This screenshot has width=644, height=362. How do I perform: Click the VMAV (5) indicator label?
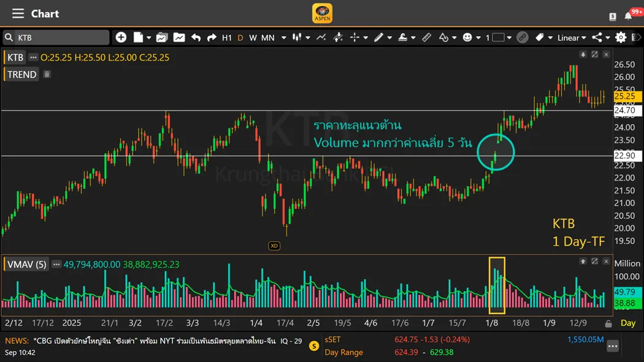coord(26,265)
